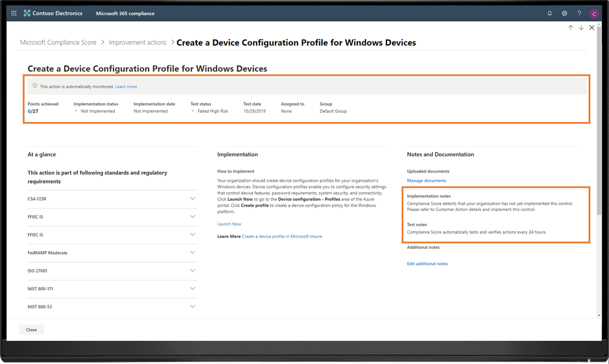Click Edit additional notes link
Viewport: 609px width, 364px height.
tap(427, 263)
